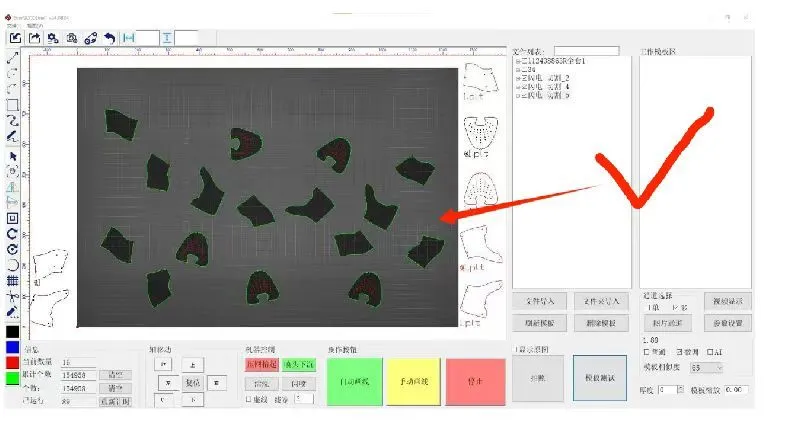Screen dimensions: 789x429
Task: Click the 刷新模板 refresh template button
Action: coord(539,323)
